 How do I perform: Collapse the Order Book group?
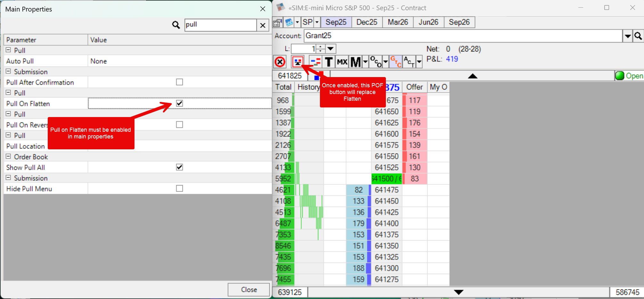click(8, 157)
